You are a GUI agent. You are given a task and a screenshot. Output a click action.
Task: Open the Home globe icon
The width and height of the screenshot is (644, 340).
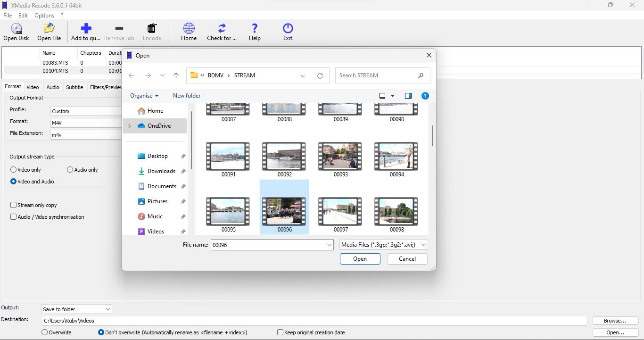pyautogui.click(x=189, y=29)
